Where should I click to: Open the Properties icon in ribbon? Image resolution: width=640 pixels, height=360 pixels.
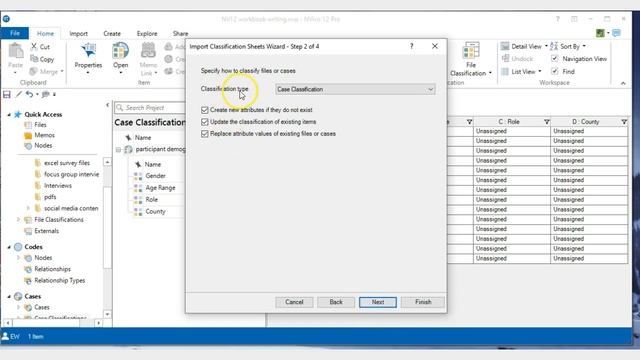(88, 51)
